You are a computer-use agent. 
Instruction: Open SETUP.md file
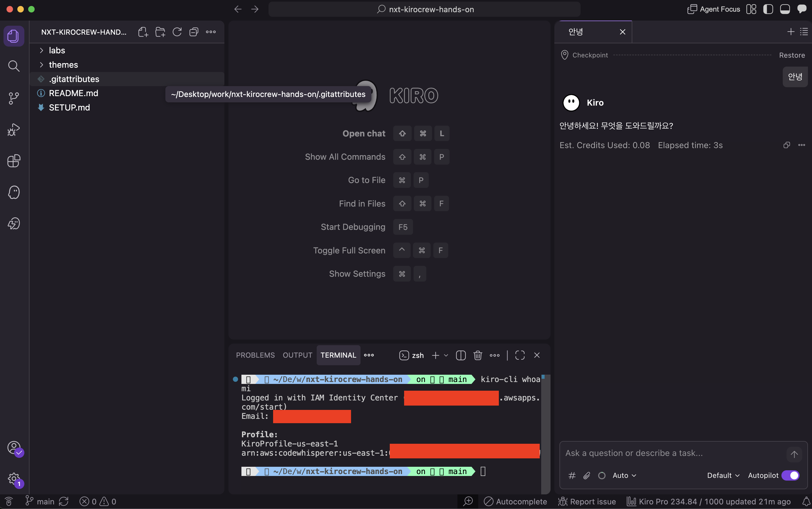127,108
